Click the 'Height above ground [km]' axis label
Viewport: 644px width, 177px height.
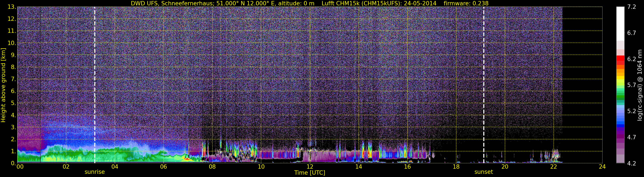[x=3, y=85]
